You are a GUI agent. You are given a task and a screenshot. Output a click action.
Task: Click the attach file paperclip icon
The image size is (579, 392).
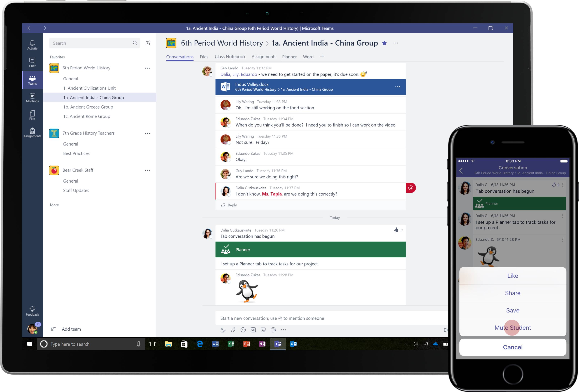[x=233, y=330]
